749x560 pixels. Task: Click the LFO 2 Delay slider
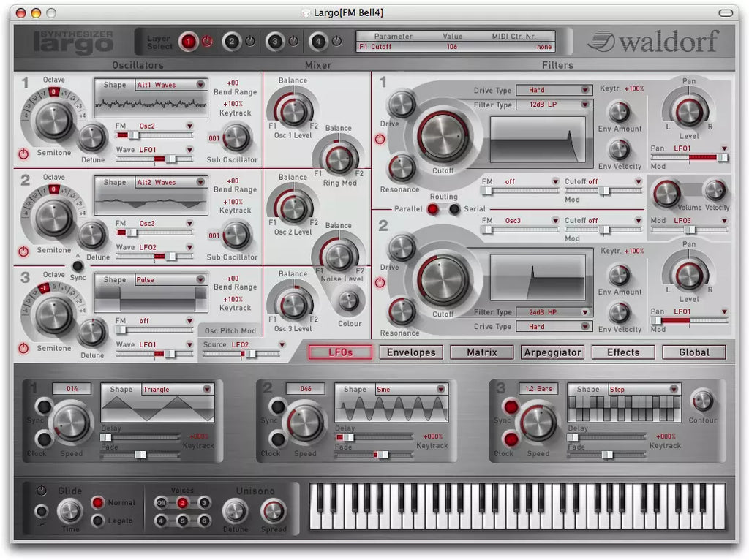[x=372, y=437]
